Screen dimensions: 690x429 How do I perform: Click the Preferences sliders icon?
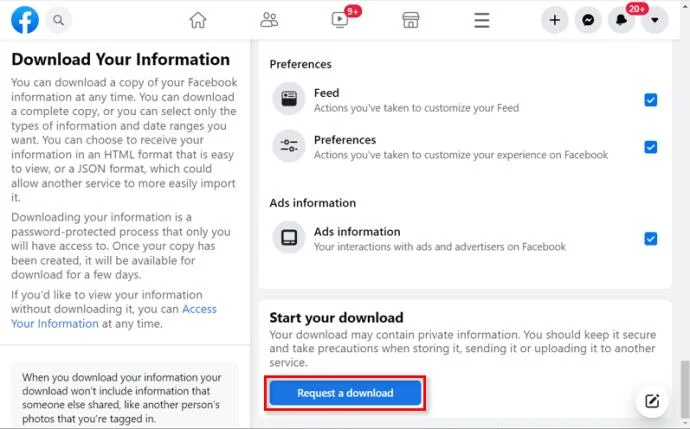(289, 146)
